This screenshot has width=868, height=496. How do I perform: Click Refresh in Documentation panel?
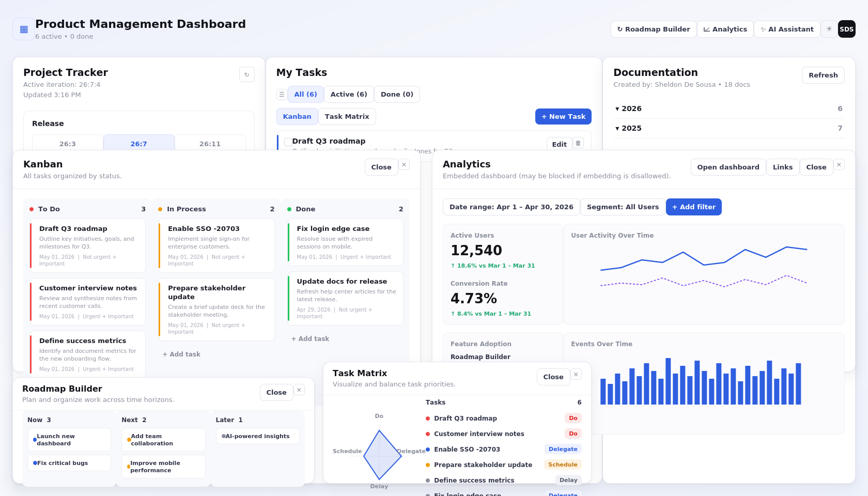point(823,75)
